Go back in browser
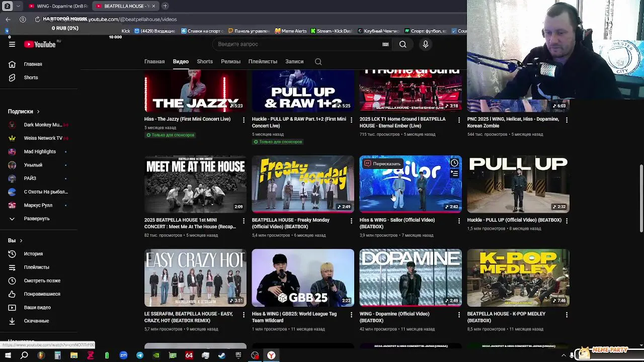 (x=8, y=19)
